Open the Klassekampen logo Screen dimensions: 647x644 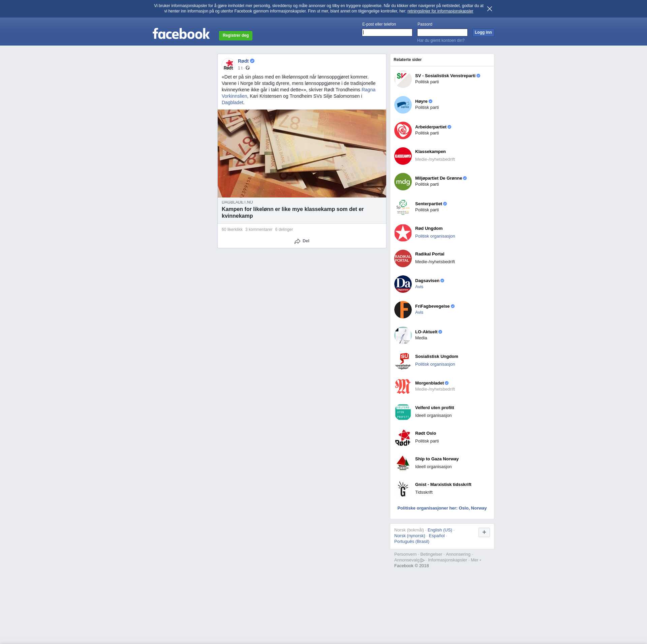(403, 156)
